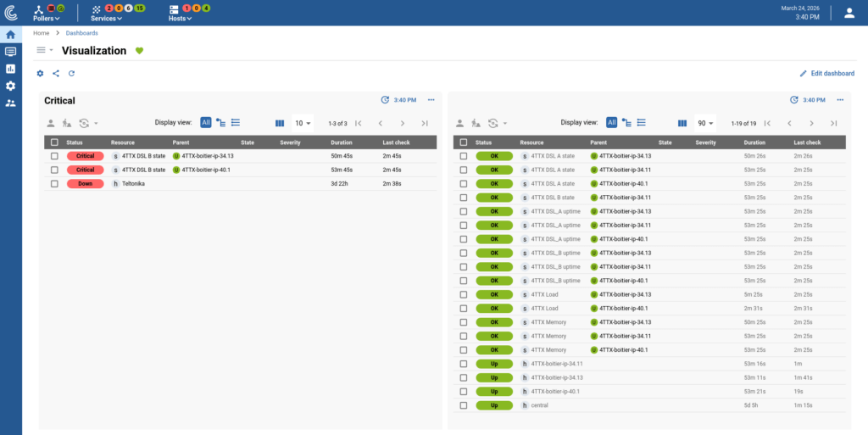Open more actions menu of Critical widget
Image resolution: width=868 pixels, height=435 pixels.
point(431,100)
